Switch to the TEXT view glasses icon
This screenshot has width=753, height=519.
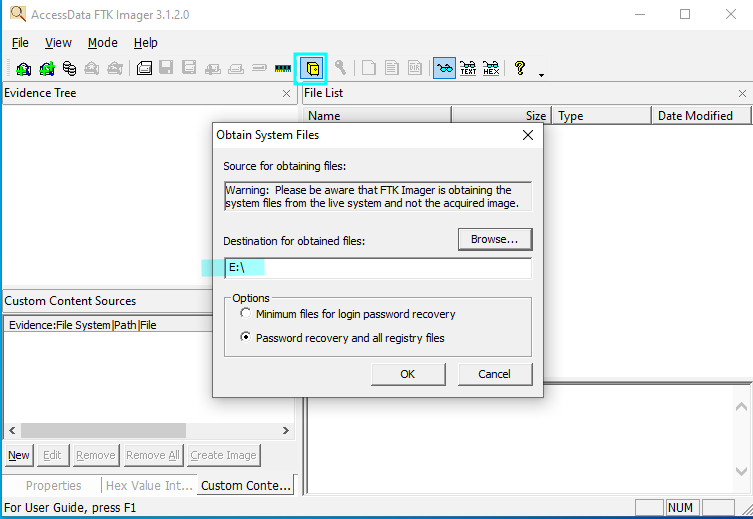pos(467,69)
